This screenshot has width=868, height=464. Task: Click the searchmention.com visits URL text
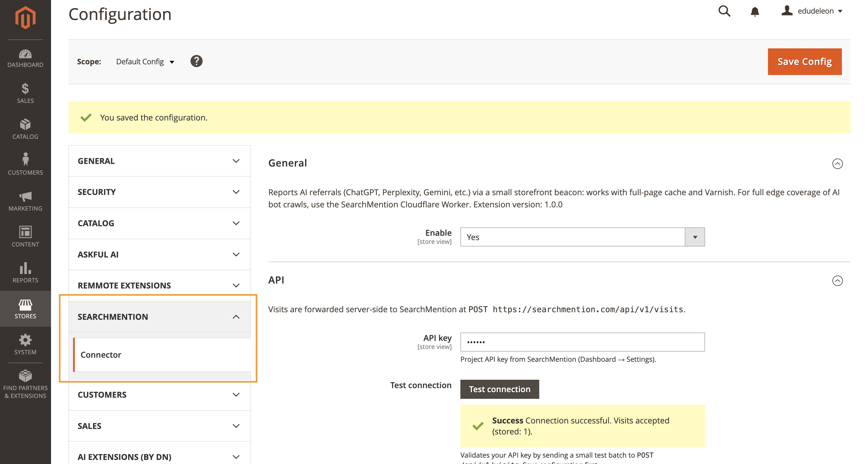click(x=588, y=309)
